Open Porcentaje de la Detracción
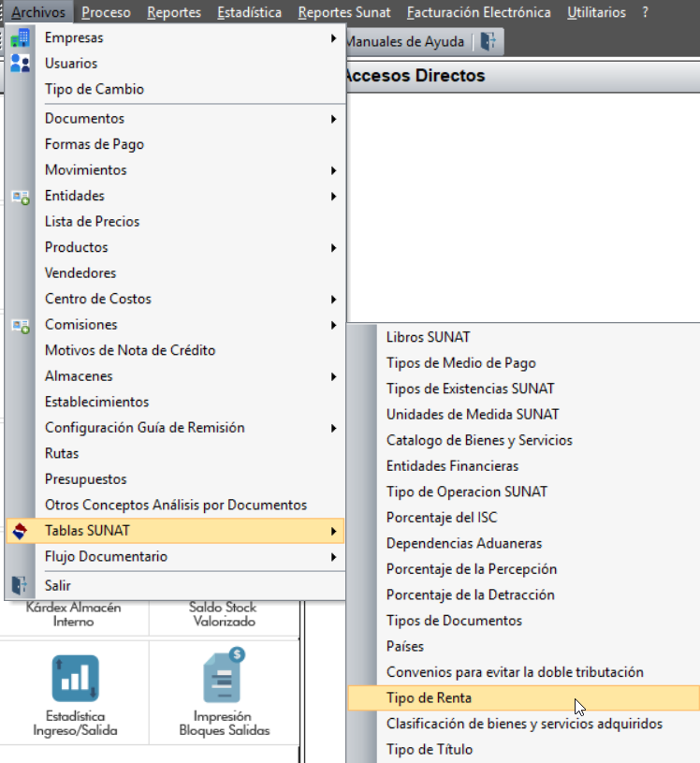 [523, 595]
